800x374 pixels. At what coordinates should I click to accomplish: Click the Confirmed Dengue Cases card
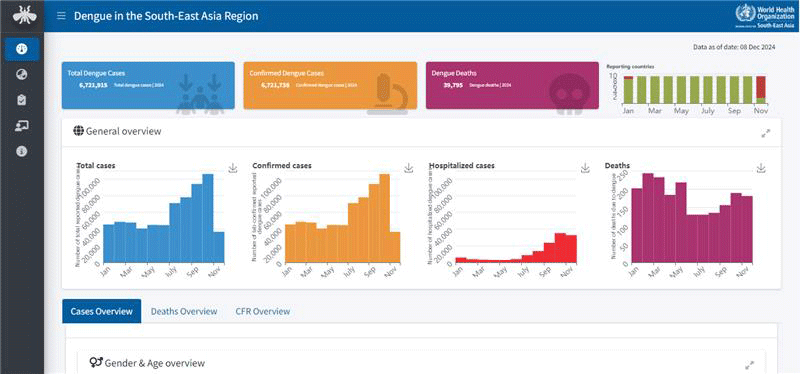point(330,86)
